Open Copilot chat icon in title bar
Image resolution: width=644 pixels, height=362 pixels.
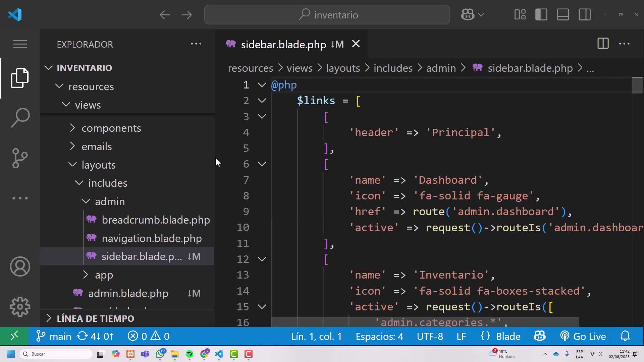(x=467, y=15)
